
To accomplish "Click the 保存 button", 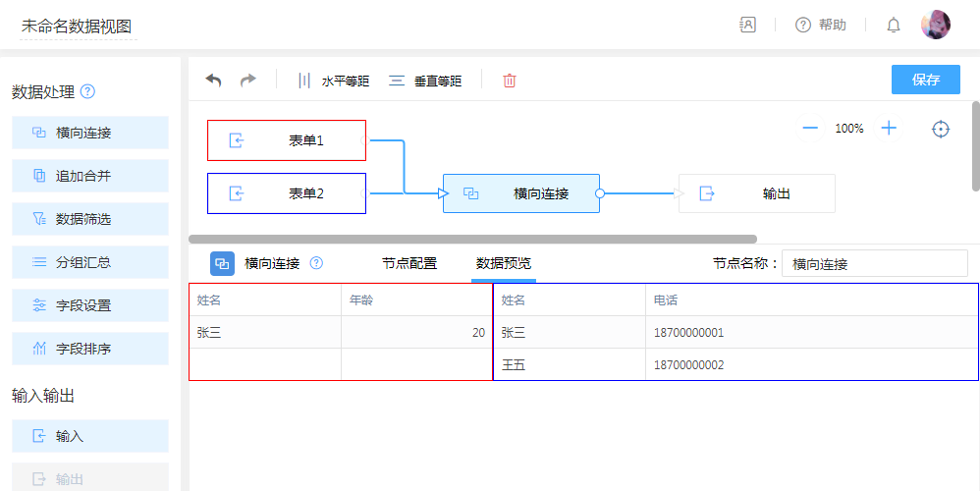I will pos(925,81).
